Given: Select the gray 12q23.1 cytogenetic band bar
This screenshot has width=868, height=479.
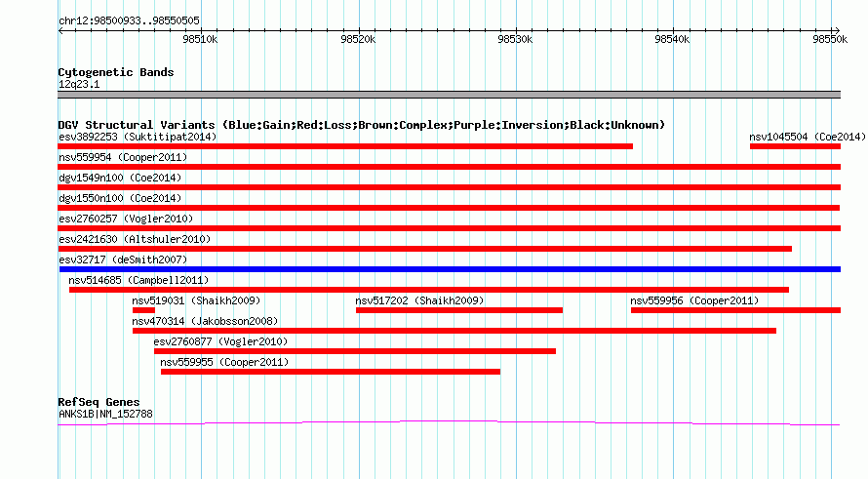Looking at the screenshot, I should tap(449, 95).
